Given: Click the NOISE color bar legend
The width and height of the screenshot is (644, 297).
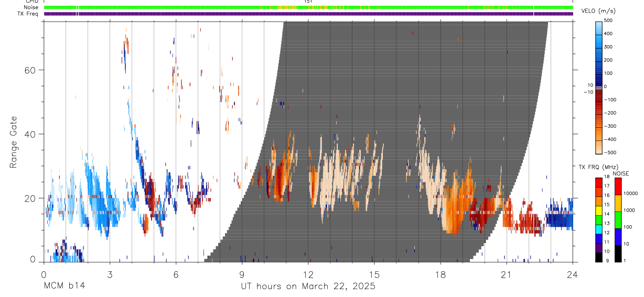Looking at the screenshot, I should [618, 219].
